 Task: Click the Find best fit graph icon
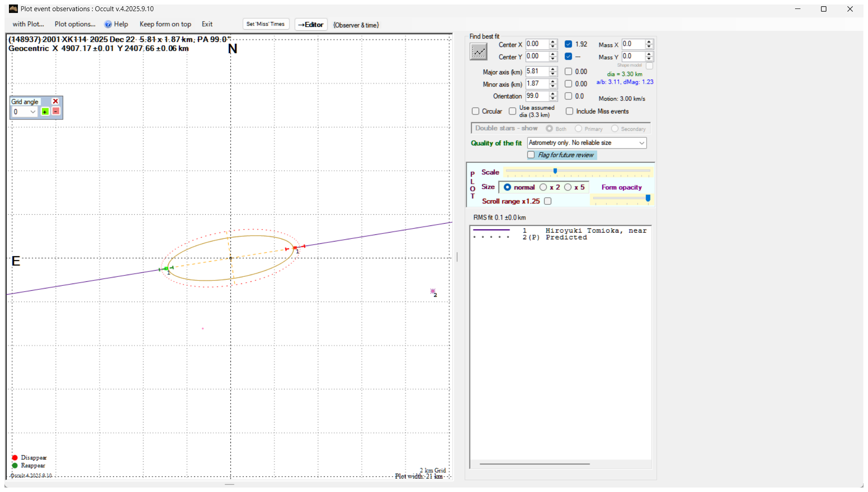pyautogui.click(x=478, y=52)
